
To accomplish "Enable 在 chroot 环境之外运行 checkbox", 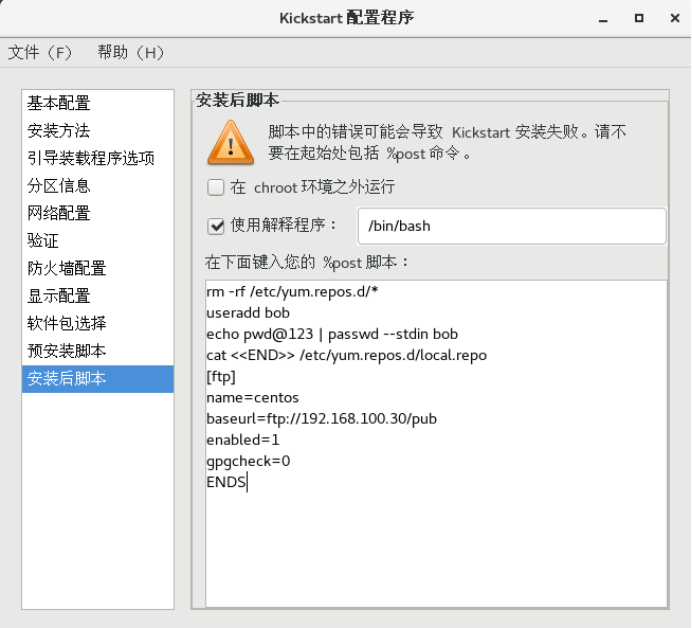I will [216, 188].
